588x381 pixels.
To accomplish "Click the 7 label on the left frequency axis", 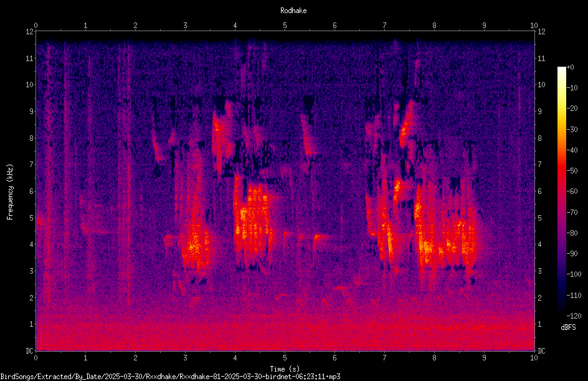I will tap(32, 165).
